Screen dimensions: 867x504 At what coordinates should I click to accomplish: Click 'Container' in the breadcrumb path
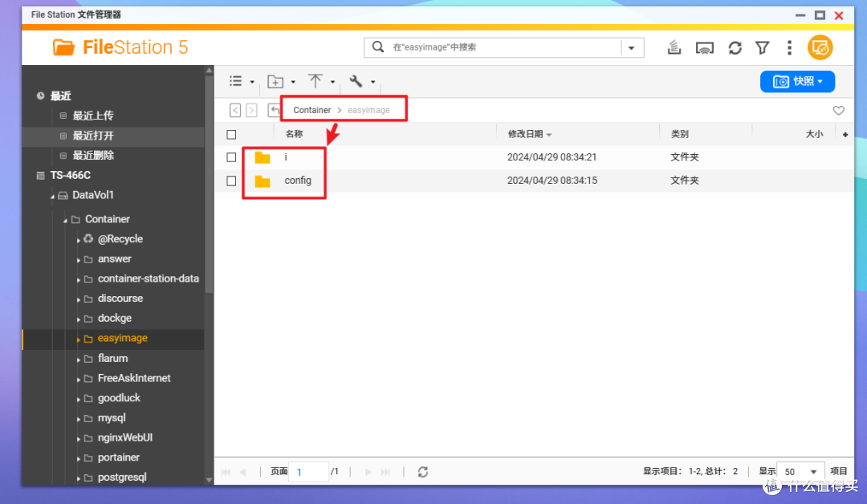(x=311, y=109)
